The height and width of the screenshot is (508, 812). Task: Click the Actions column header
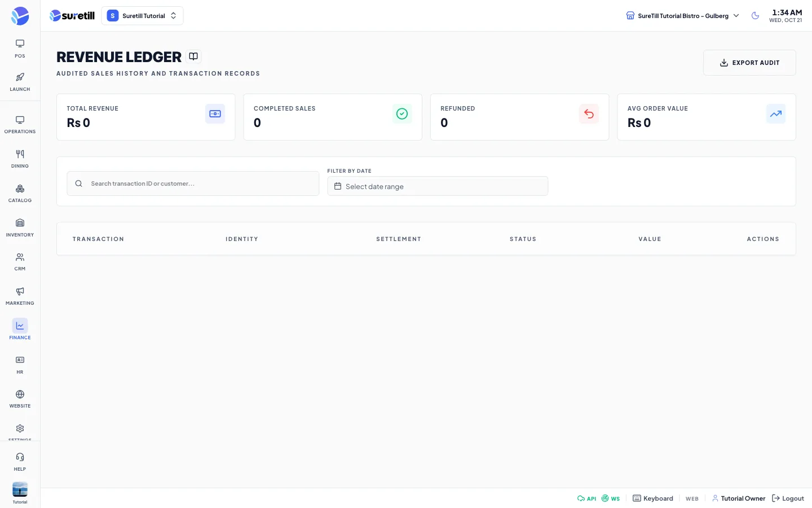(x=763, y=239)
